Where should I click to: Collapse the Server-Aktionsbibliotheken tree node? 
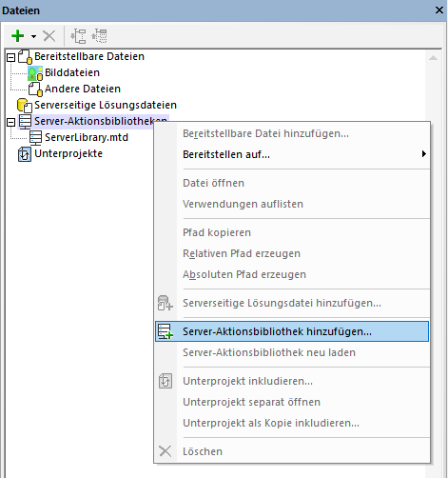coord(10,122)
